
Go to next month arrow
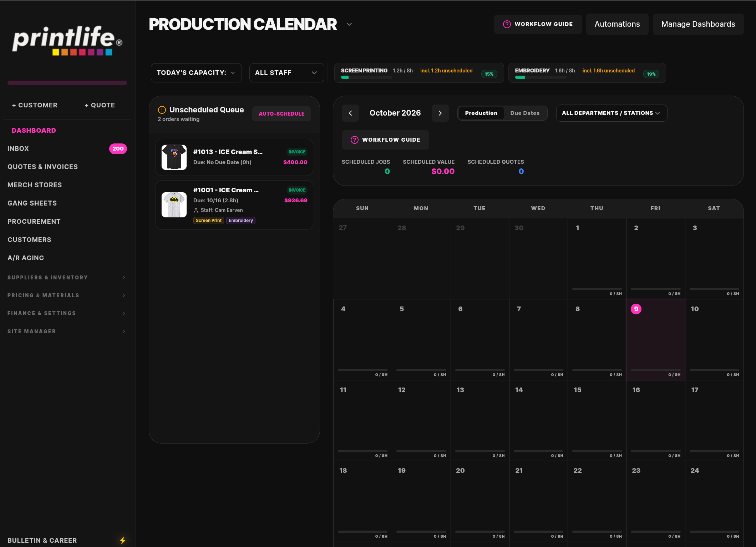pyautogui.click(x=440, y=113)
